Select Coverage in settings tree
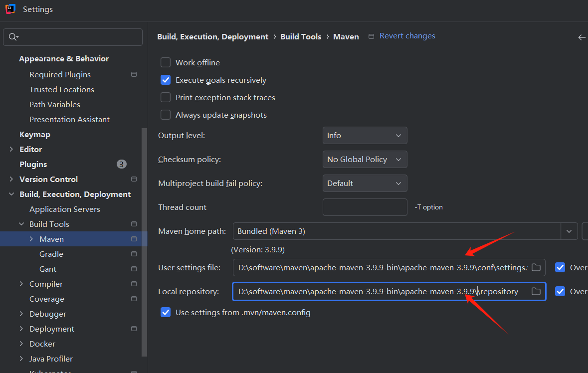The width and height of the screenshot is (588, 373). [47, 299]
